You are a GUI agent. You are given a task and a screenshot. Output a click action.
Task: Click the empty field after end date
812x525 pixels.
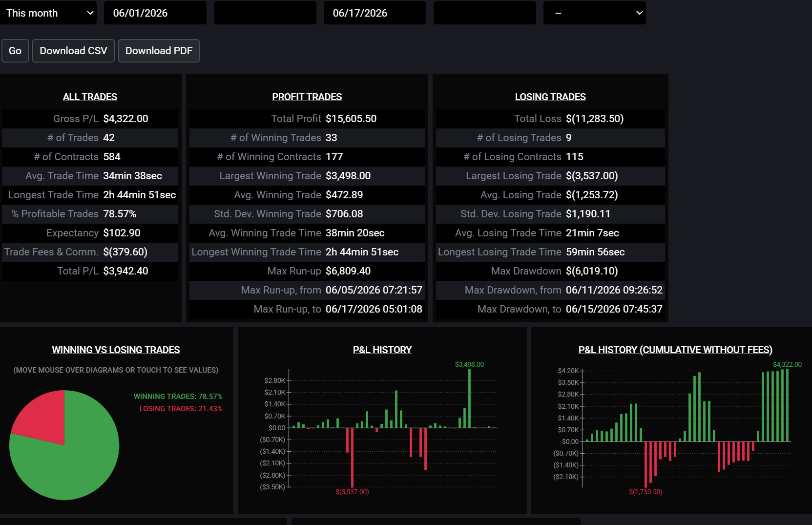coord(484,13)
